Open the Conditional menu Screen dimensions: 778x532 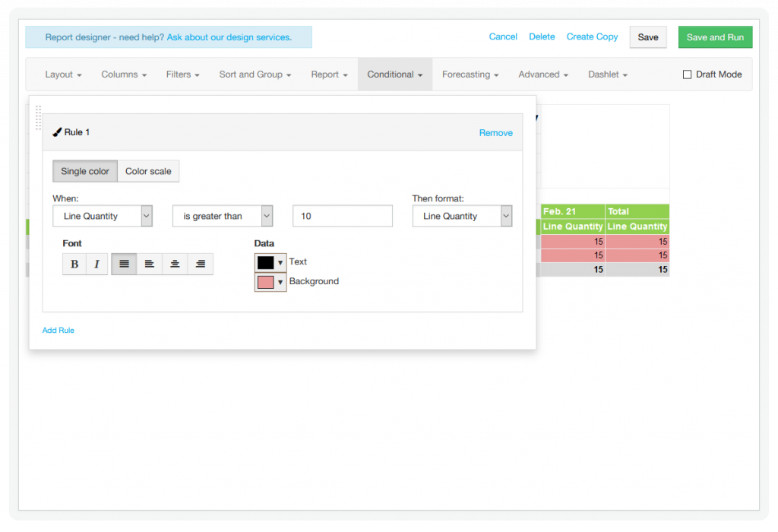(x=395, y=74)
